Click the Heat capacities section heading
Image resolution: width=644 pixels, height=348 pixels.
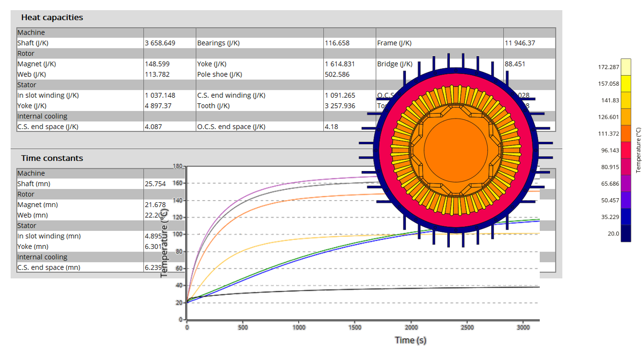tap(52, 18)
